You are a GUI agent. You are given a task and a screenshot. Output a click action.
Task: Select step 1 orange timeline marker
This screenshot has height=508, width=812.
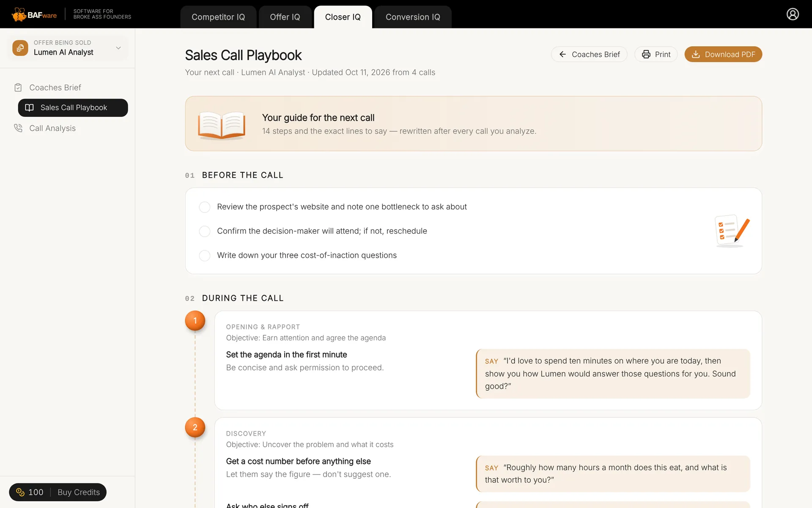coord(195,321)
